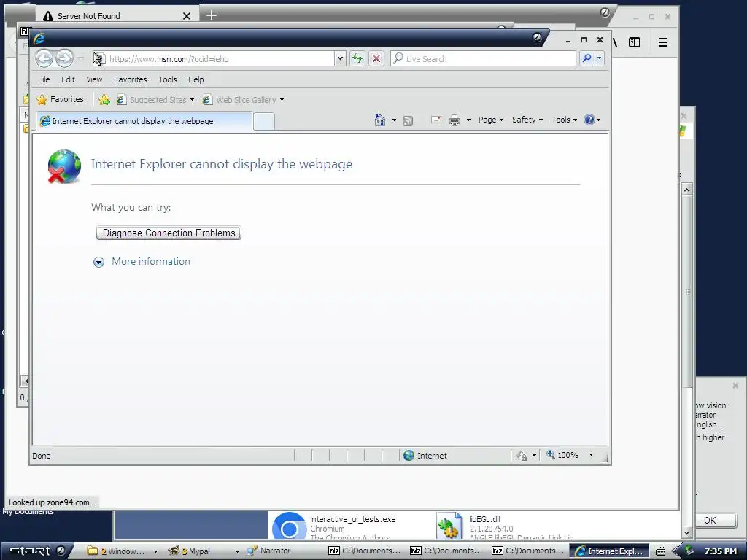The height and width of the screenshot is (560, 747).
Task: Click the 100% zoom level button
Action: click(562, 455)
